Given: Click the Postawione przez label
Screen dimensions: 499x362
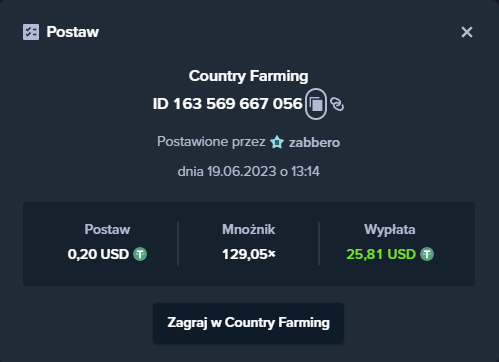Looking at the screenshot, I should (211, 142).
